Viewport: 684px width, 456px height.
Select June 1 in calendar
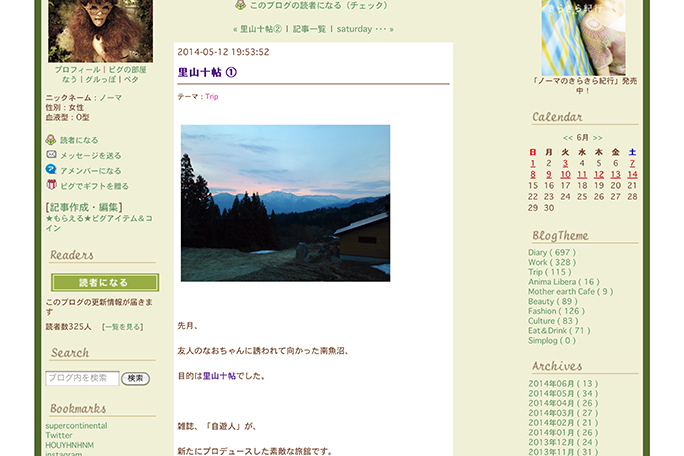click(x=533, y=163)
